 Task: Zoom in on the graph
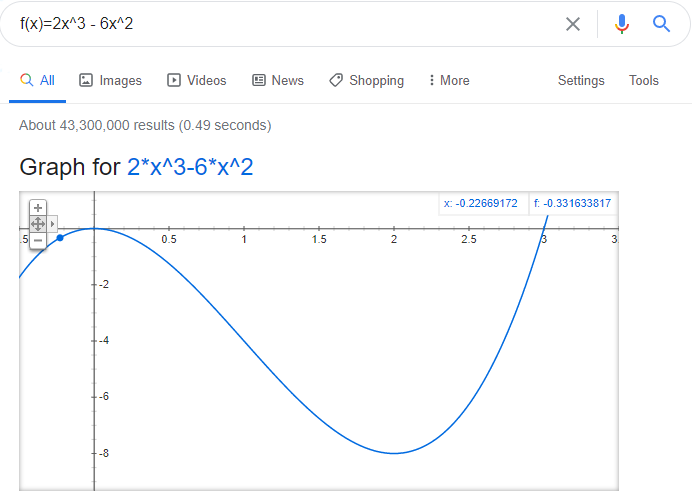(x=38, y=208)
